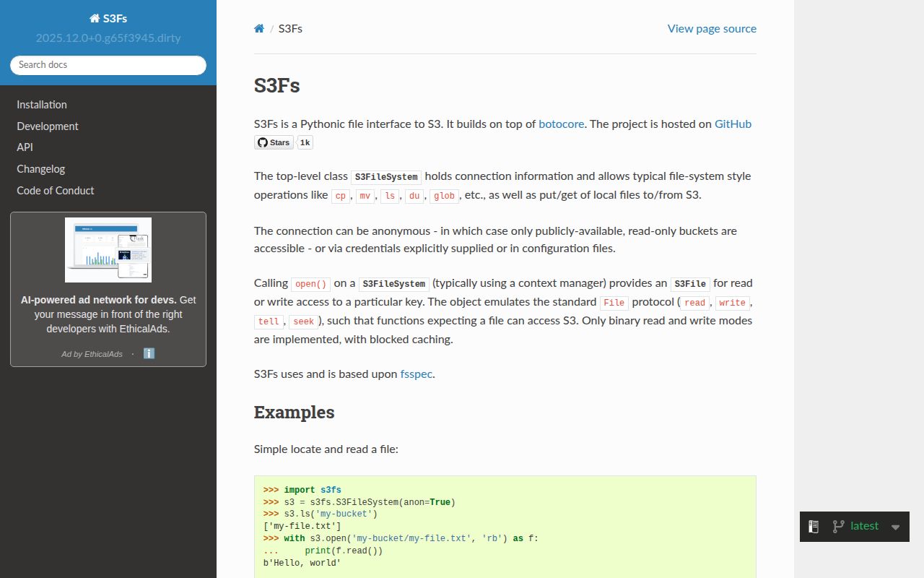Open the Code of Conduct page
The image size is (924, 578).
point(56,191)
